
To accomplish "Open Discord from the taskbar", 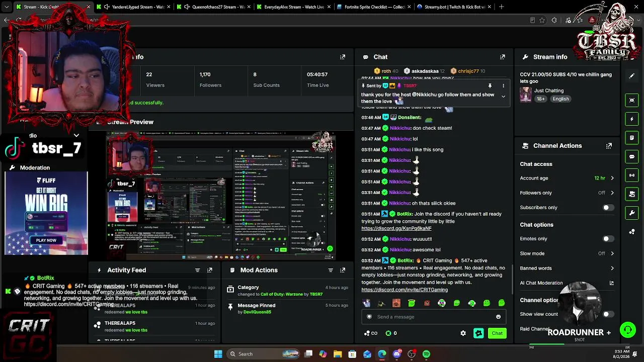I will 397,354.
